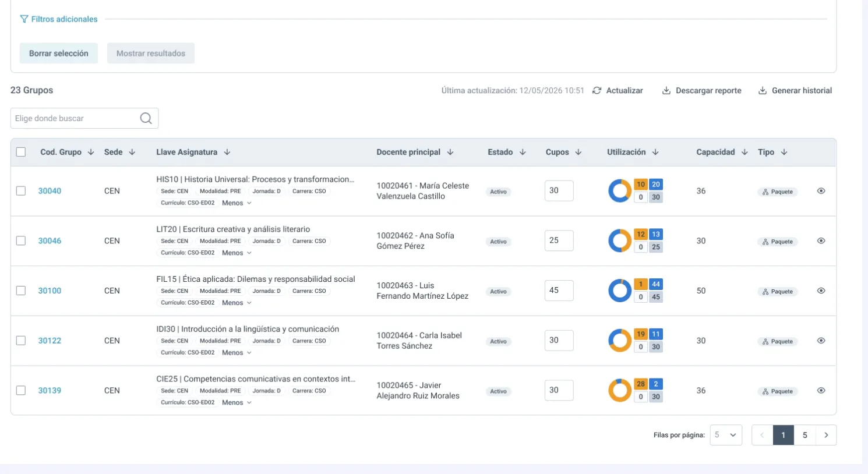Click Paquete badge in row 30046
868x474 pixels.
click(x=778, y=242)
